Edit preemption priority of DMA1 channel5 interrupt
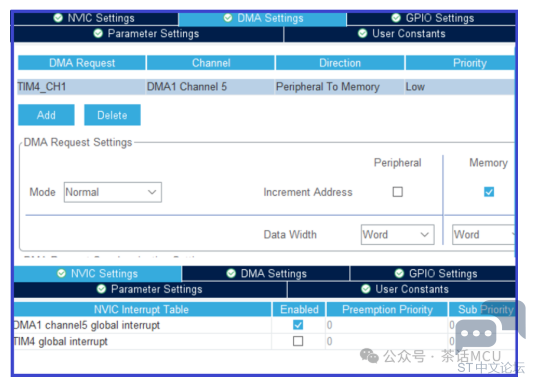The image size is (534, 383). tap(387, 325)
